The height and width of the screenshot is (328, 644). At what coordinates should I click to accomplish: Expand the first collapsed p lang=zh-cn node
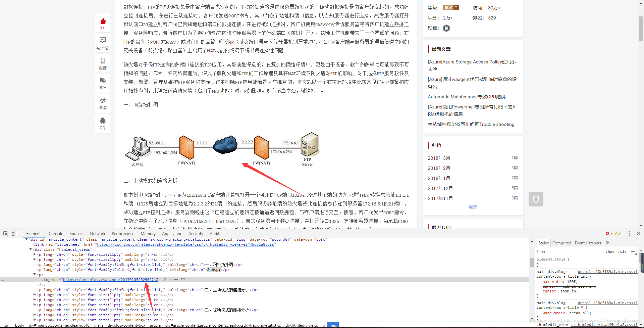pos(35,254)
